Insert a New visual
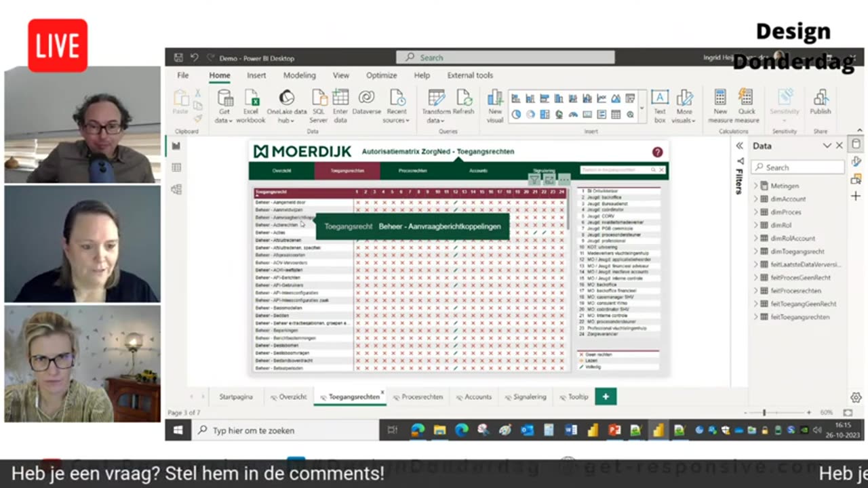The image size is (868, 488). 495,106
